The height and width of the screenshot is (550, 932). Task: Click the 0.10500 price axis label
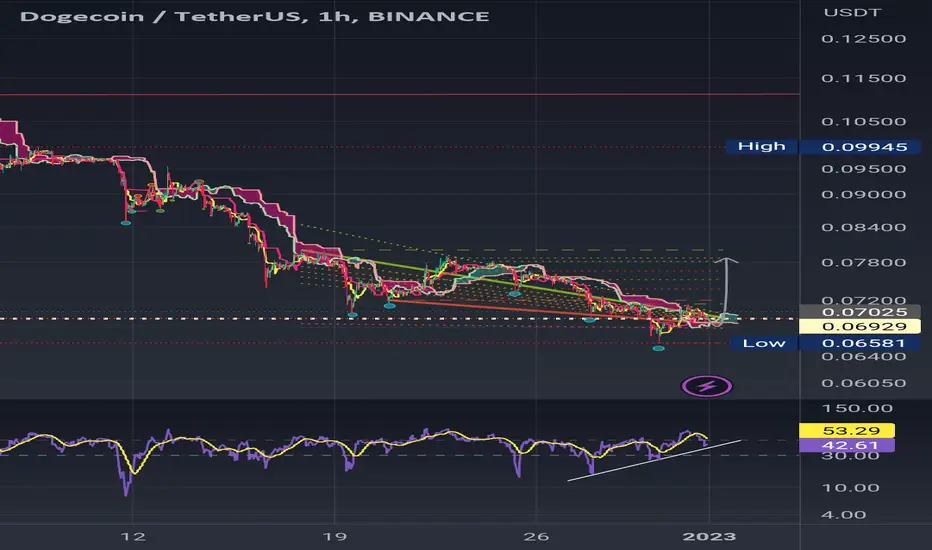pos(864,122)
